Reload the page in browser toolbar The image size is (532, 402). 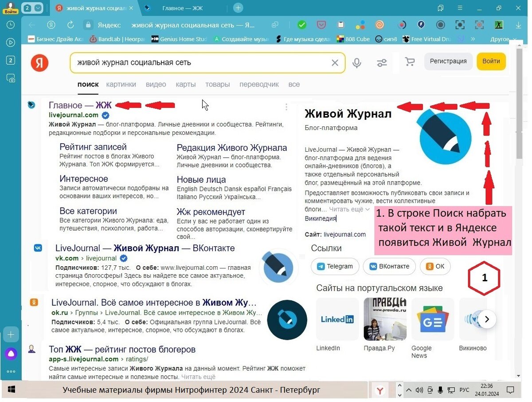pos(70,25)
